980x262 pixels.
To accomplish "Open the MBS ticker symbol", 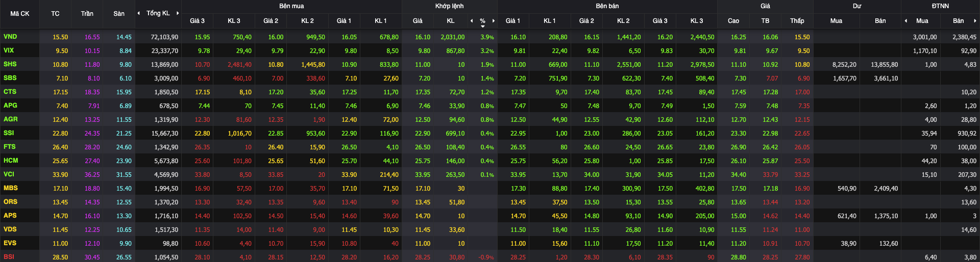I will pyautogui.click(x=10, y=188).
